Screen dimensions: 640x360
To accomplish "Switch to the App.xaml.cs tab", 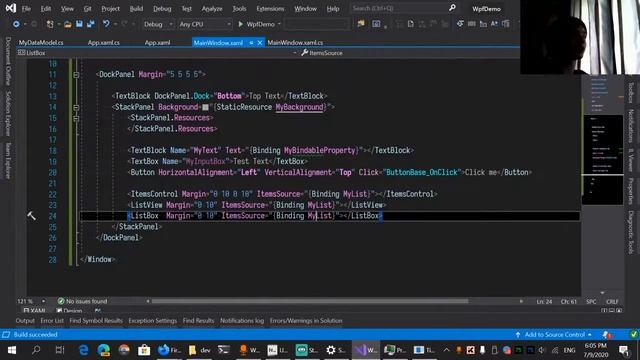I will [104, 42].
